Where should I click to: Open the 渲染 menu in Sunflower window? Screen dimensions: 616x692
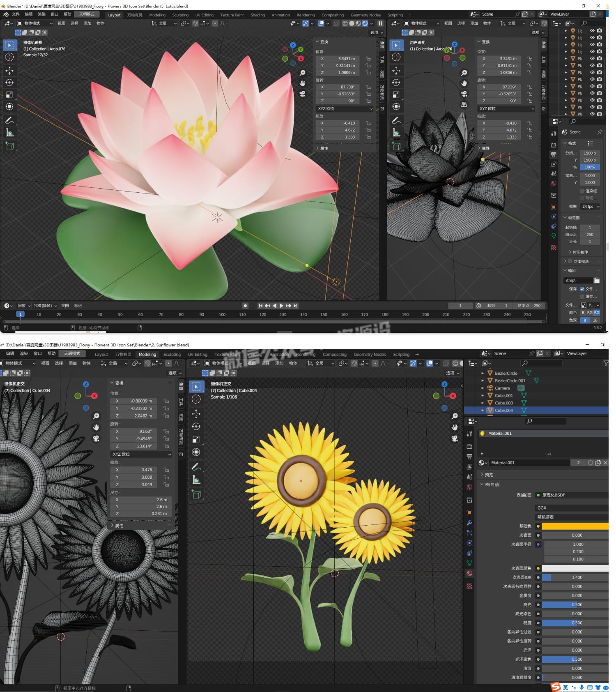point(24,354)
